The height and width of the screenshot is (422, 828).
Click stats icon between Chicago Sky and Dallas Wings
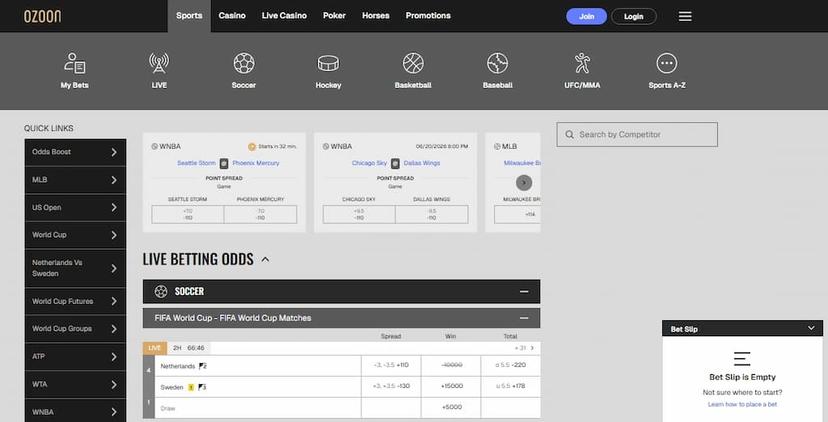[395, 163]
